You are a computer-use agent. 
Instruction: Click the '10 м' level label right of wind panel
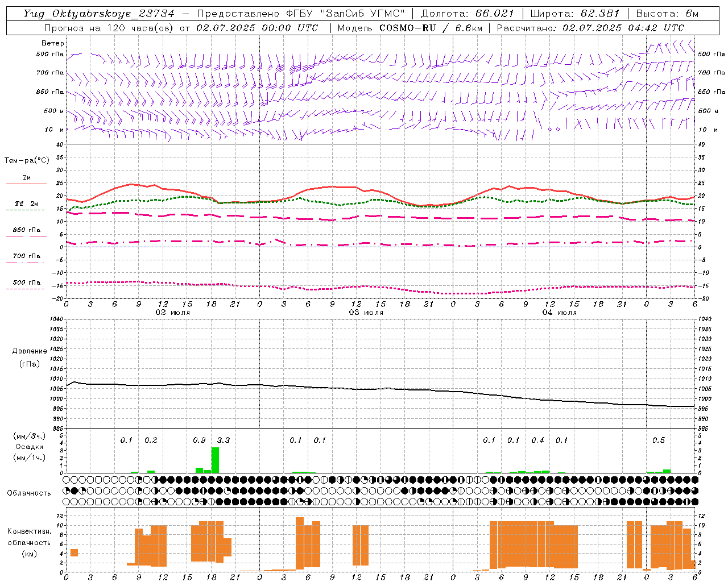708,130
